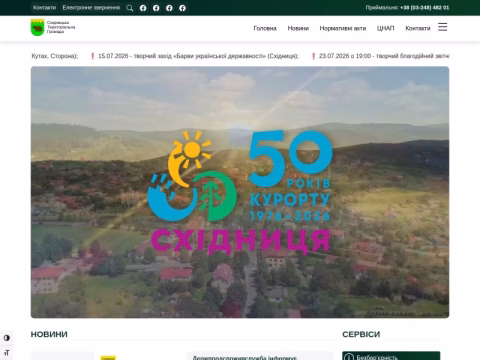Toggle high-contrast mode with the half-circle icon
Image resolution: width=480 pixels, height=360 pixels.
tap(7, 338)
